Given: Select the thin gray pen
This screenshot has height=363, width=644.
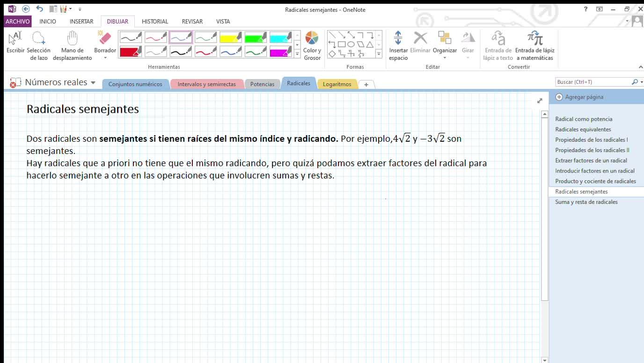Looking at the screenshot, I should pos(156,51).
